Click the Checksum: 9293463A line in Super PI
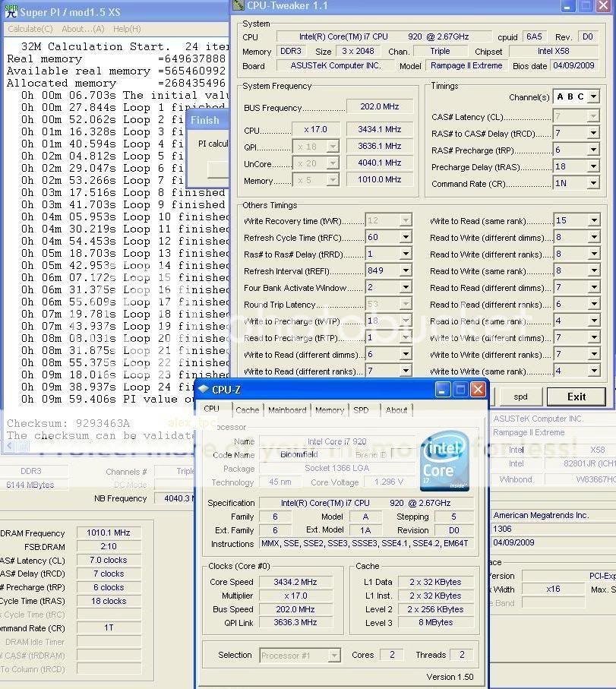Screen dimensions: 616x689 click(68, 423)
